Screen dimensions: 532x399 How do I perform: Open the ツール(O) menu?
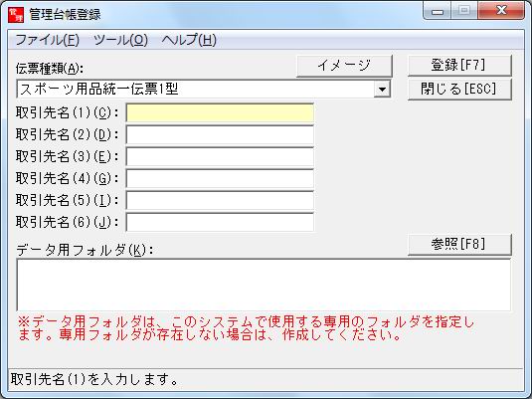(120, 40)
